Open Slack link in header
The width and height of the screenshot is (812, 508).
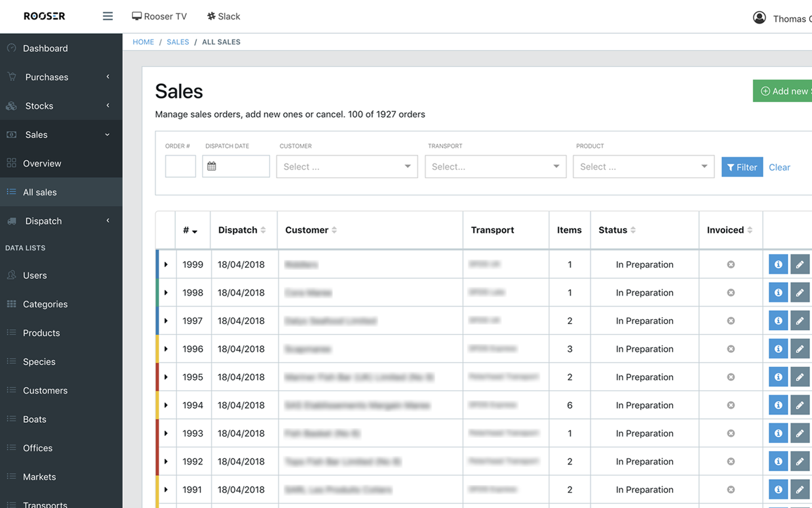point(223,16)
